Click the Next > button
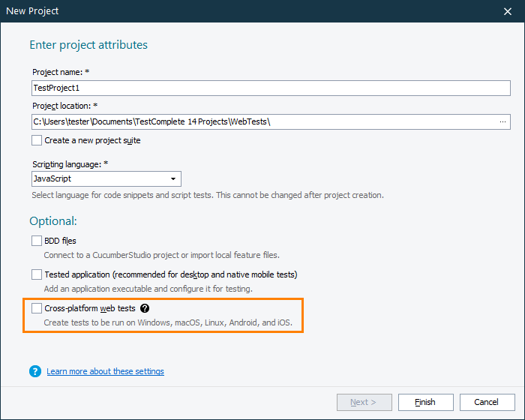 tap(363, 403)
